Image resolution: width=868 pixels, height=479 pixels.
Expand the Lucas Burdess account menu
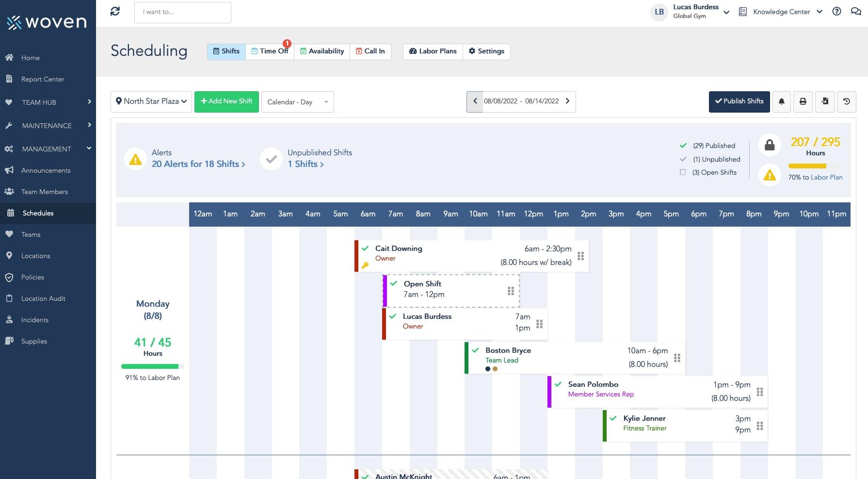(x=726, y=13)
